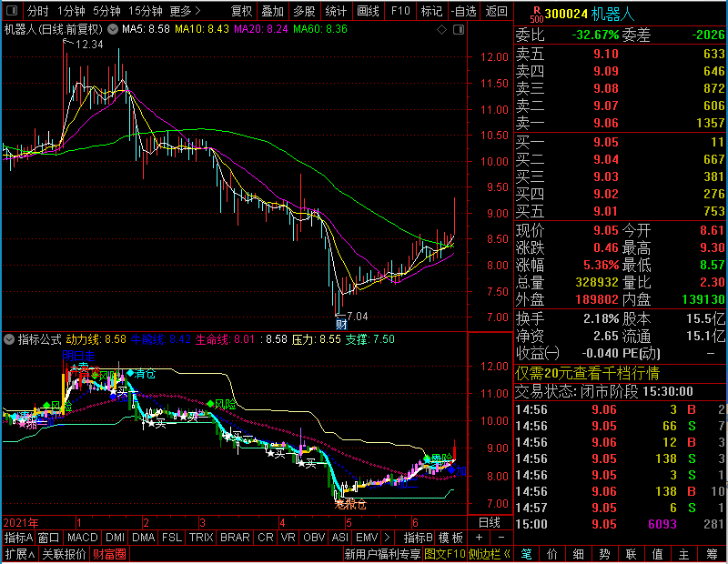This screenshot has height=564, width=728.
Task: Select CR indicator tab
Action: click(266, 538)
